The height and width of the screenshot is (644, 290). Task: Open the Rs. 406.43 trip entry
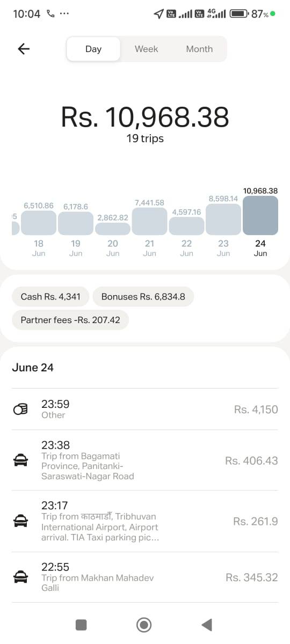(145, 460)
